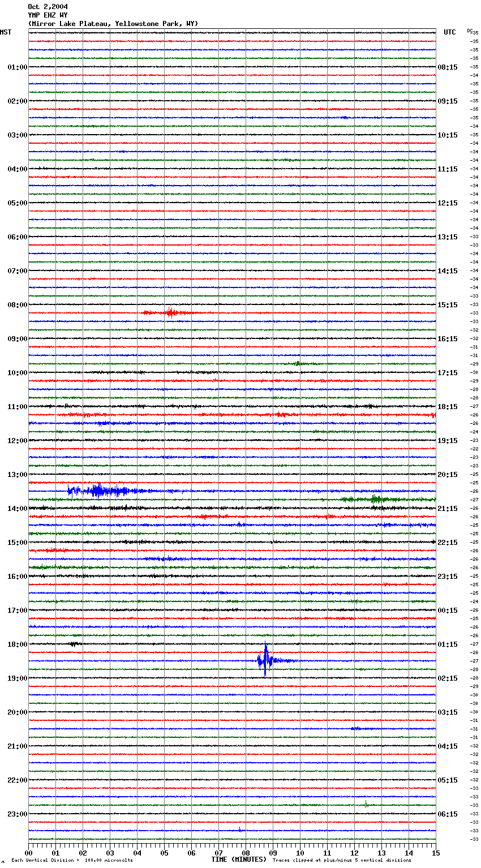The height and width of the screenshot is (868, 481).
Task: Select the 03:00 MST time label
Action: click(x=17, y=135)
